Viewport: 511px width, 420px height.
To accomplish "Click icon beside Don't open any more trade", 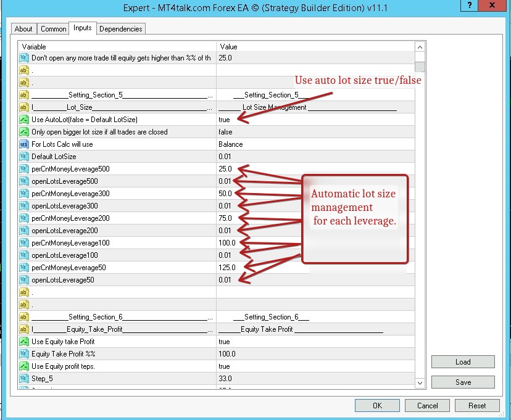I will click(24, 58).
